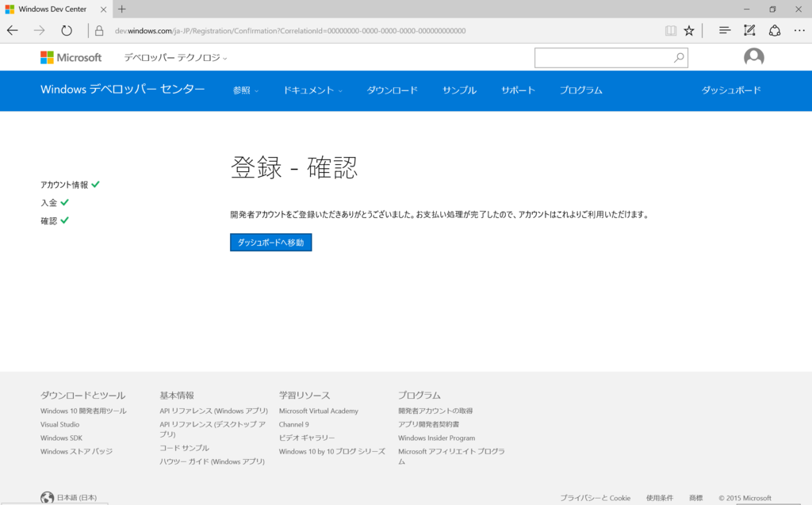Open Windows ストア バッジ footer link
Image resolution: width=812 pixels, height=505 pixels.
tap(77, 451)
